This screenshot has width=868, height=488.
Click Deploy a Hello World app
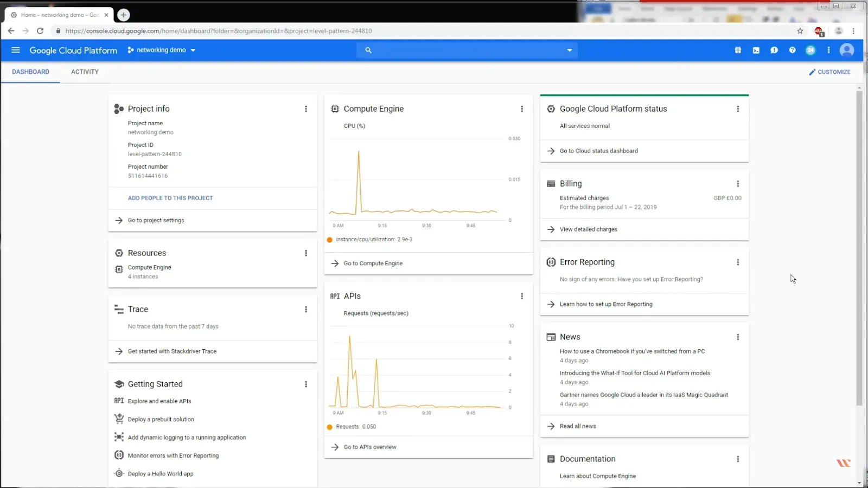point(161,474)
